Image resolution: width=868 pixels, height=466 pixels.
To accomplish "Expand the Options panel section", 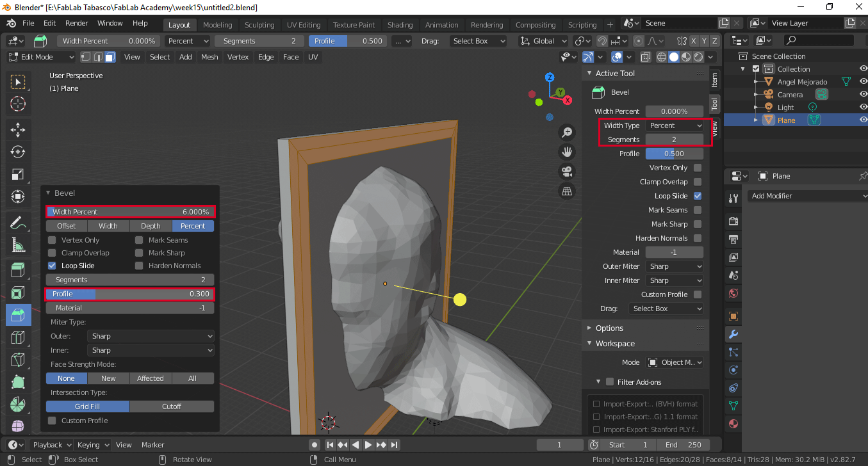I will (x=609, y=328).
